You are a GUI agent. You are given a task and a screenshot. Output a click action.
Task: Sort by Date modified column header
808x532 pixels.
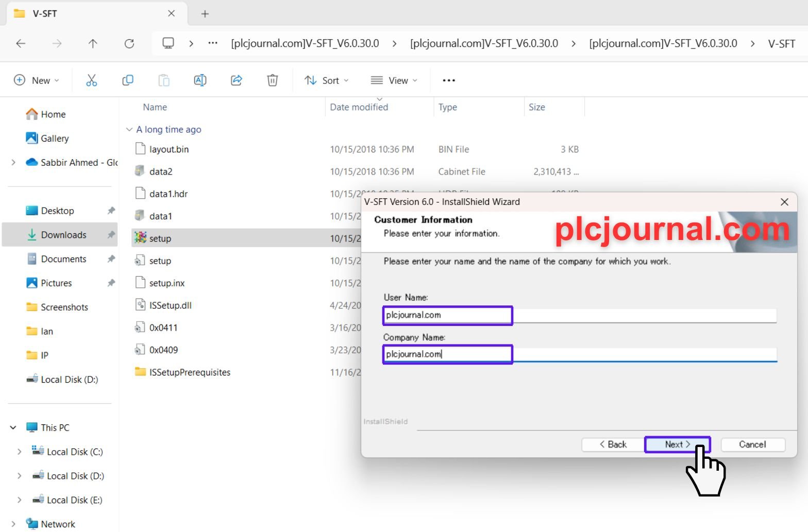click(359, 107)
